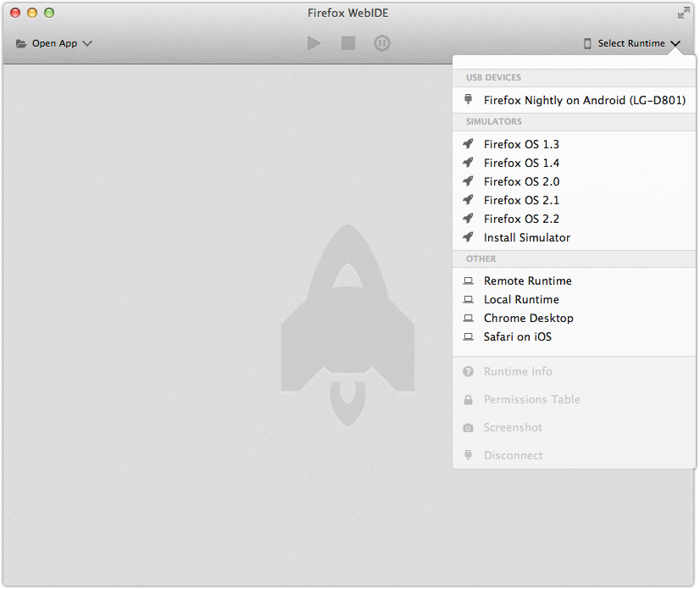Launch Firefox OS 2.0 simulator
This screenshot has height=589, width=700.
tap(574, 181)
